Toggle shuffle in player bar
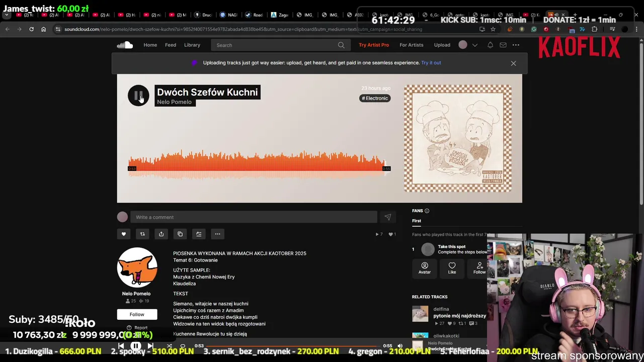Screen dimensions: 644x362 point(169,346)
